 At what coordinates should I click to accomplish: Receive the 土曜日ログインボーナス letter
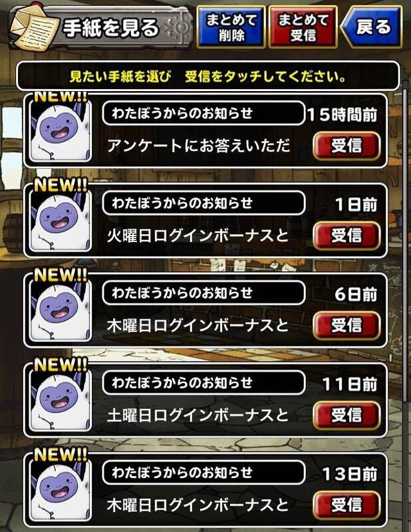(x=346, y=415)
